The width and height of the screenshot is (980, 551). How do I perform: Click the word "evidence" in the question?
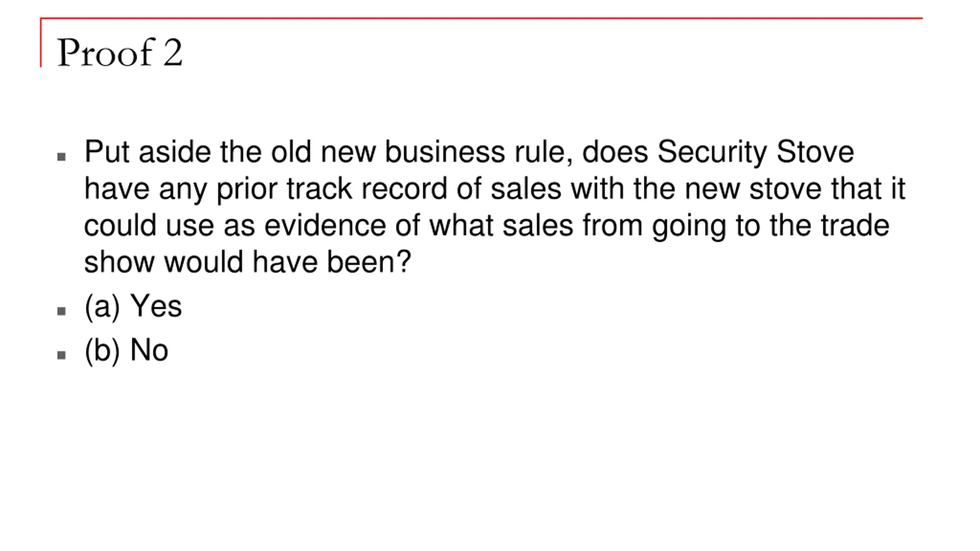(325, 225)
